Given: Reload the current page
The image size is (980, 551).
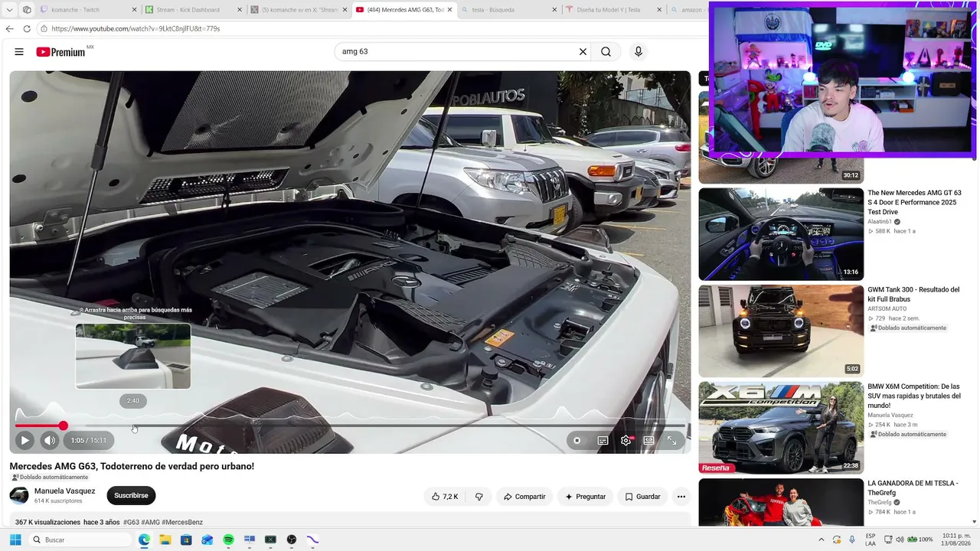Looking at the screenshot, I should click(27, 29).
